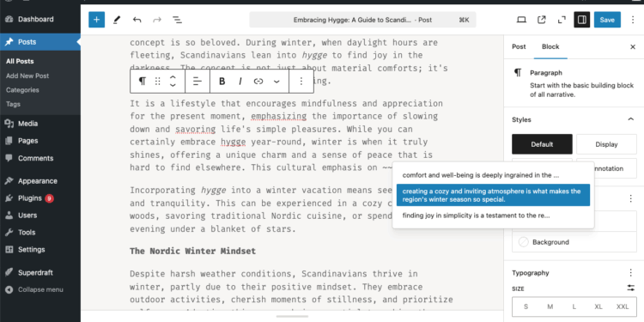Click the move up/down arrows in block toolbar
This screenshot has height=322, width=644.
pos(173,82)
